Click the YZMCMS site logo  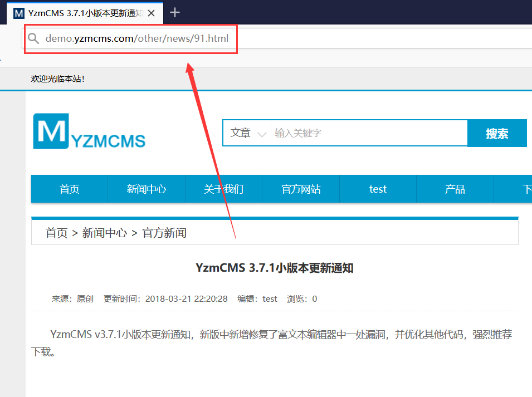[89, 131]
